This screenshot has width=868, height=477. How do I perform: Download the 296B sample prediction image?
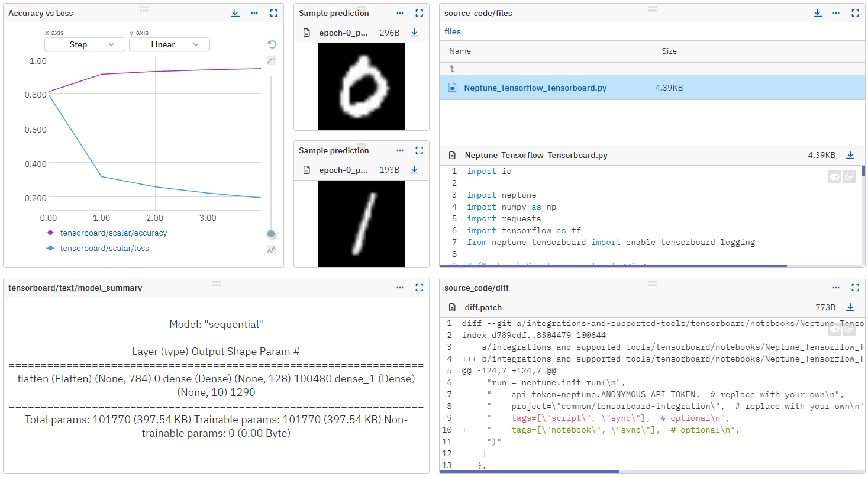(x=414, y=33)
